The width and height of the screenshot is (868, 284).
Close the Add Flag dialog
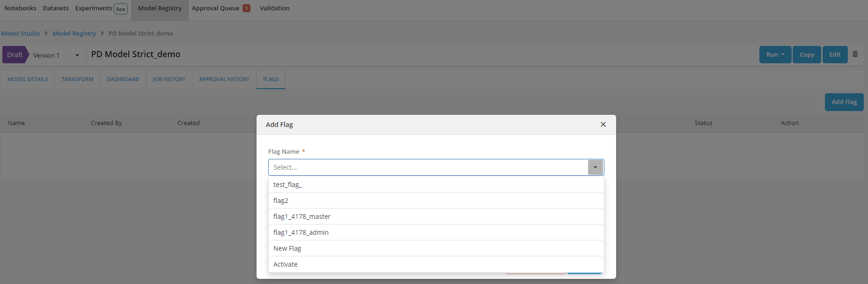[x=603, y=125]
